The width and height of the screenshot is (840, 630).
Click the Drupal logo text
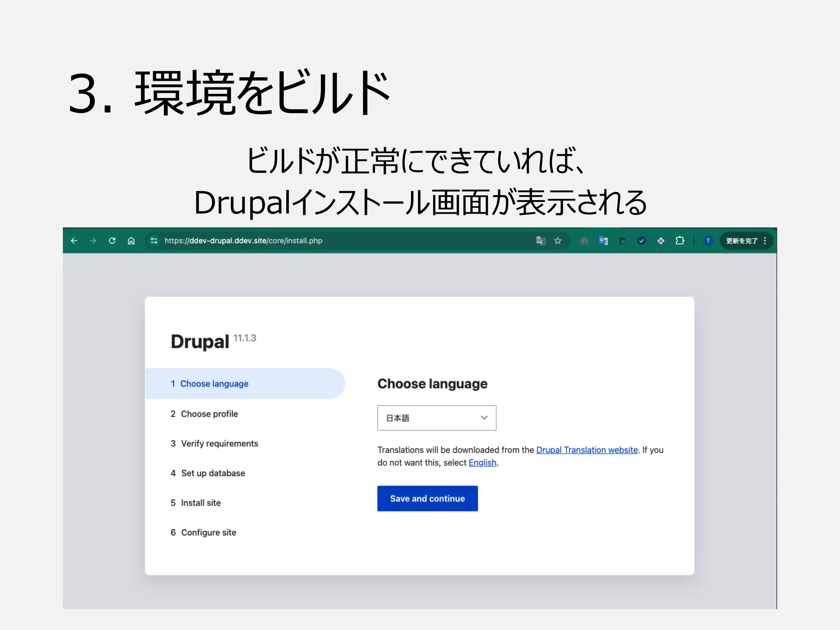point(200,342)
